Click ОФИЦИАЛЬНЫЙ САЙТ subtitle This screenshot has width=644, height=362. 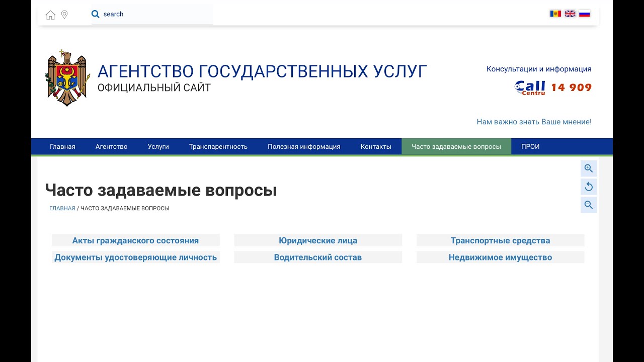click(154, 88)
